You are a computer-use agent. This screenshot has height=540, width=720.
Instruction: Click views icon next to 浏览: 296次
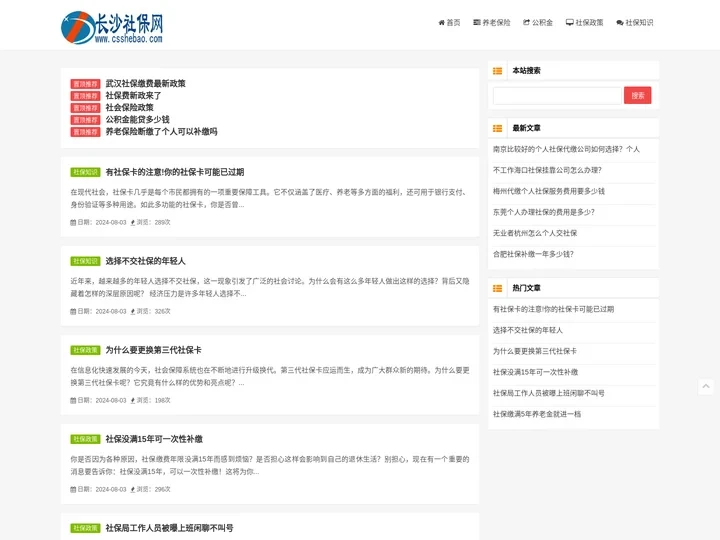[133, 489]
